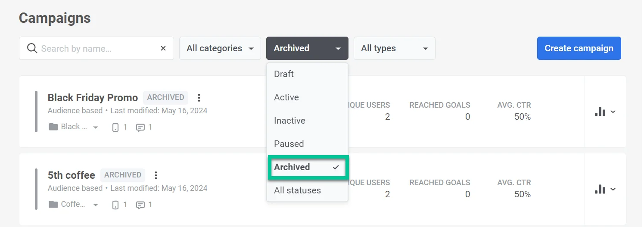Viewport: 644px width, 227px height.
Task: Open Black Friday Promo three-dot menu
Action: (x=199, y=97)
